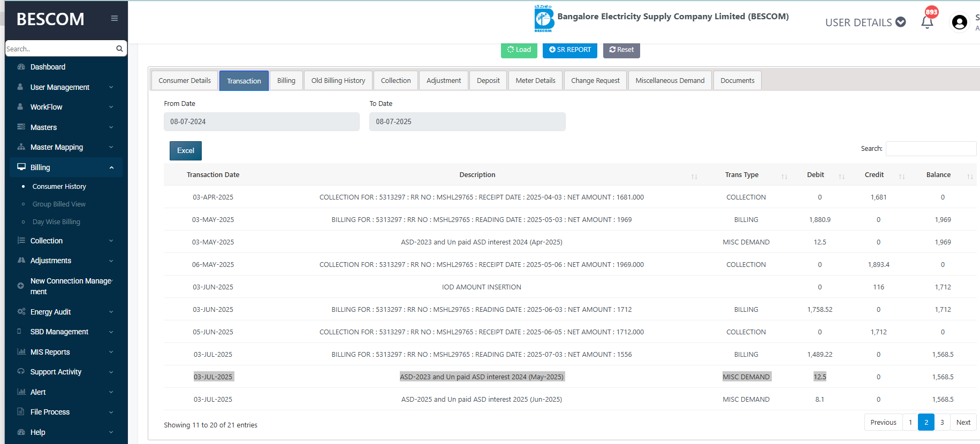Expand Support Activity menu chevron
980x444 pixels.
(x=111, y=372)
